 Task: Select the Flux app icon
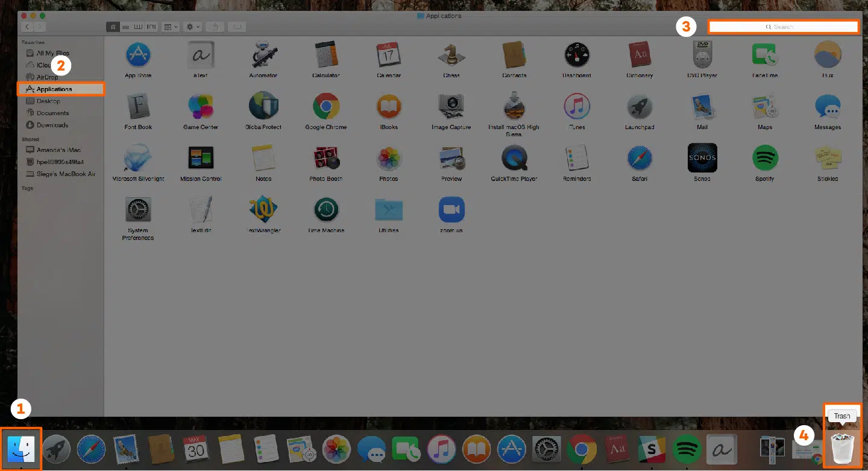coord(828,55)
